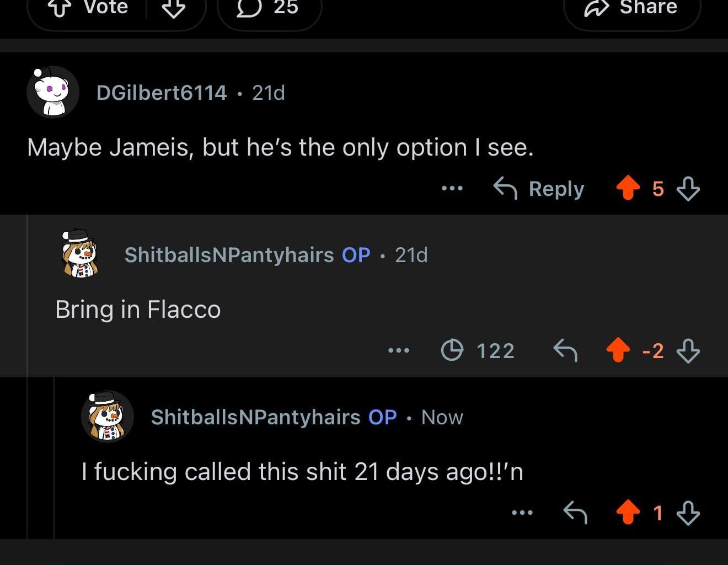Screen dimensions: 728x565
Task: Open the overflow menu on 'Bring in Flacco'
Action: tap(398, 350)
